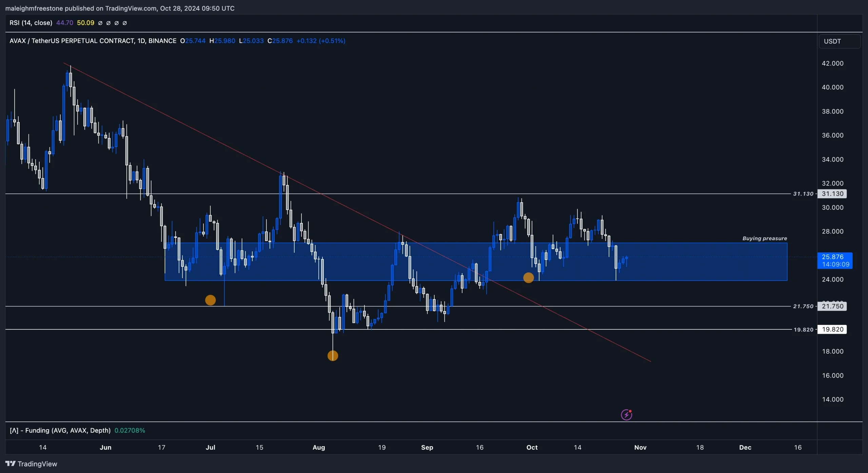The image size is (868, 473).
Task: Hide the RSI indicator using its eye icon
Action: coord(100,23)
